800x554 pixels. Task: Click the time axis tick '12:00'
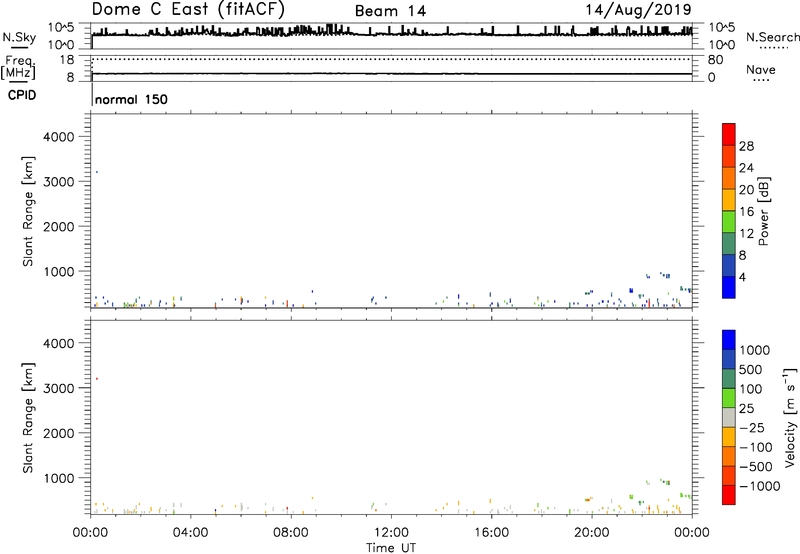tap(391, 533)
